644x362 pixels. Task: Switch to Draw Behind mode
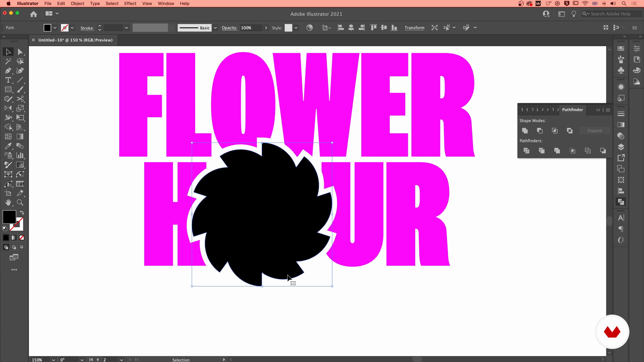click(14, 247)
